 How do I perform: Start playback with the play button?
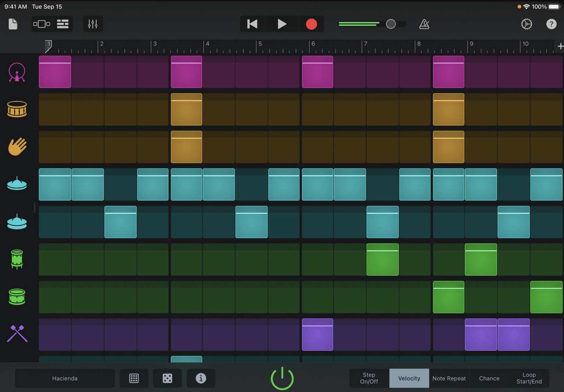click(282, 24)
